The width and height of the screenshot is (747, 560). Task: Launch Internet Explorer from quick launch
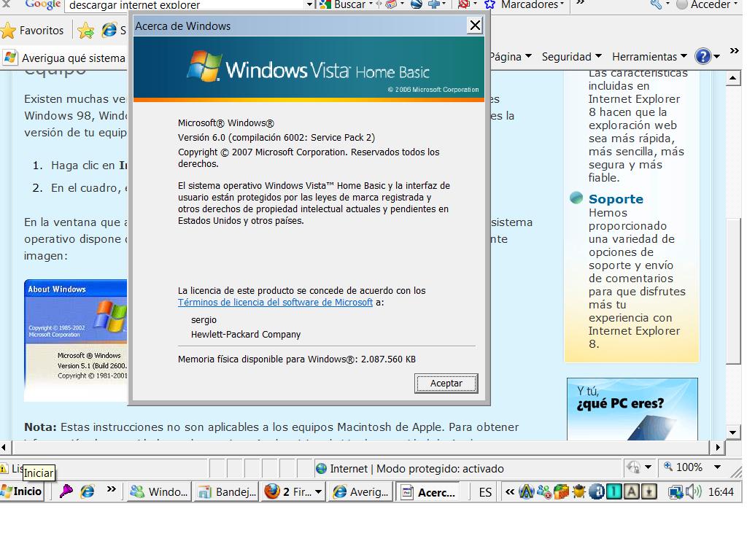(x=88, y=491)
